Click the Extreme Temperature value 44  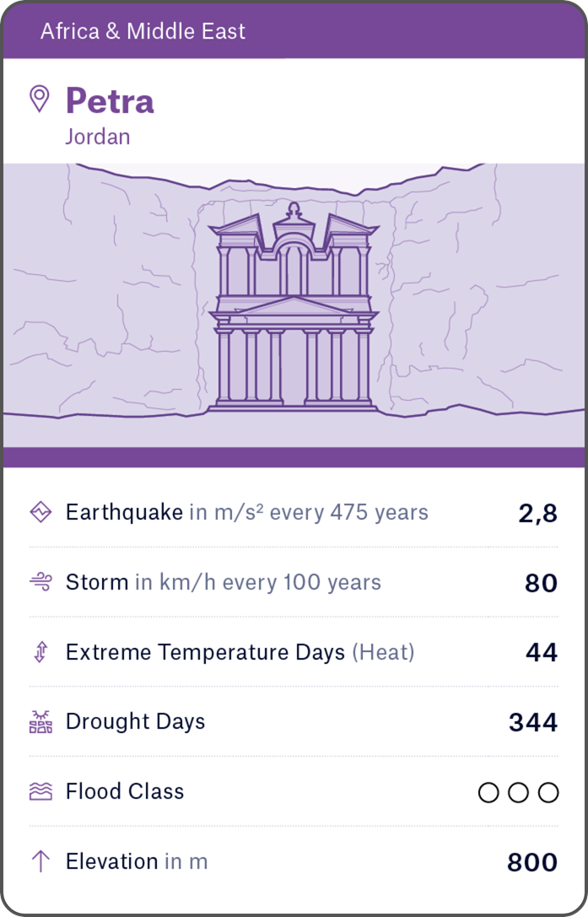541,653
